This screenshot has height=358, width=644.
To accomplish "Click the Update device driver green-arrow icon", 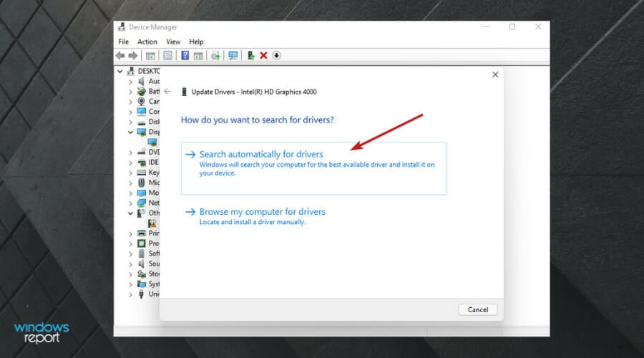I will (x=250, y=55).
